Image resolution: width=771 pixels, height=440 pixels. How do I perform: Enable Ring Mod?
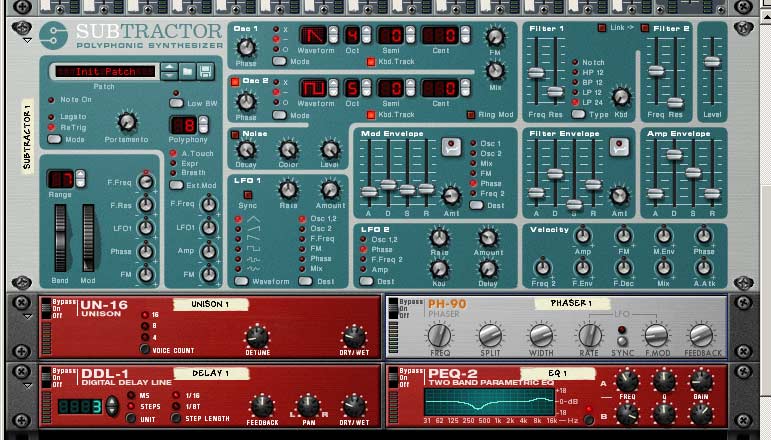(471, 115)
